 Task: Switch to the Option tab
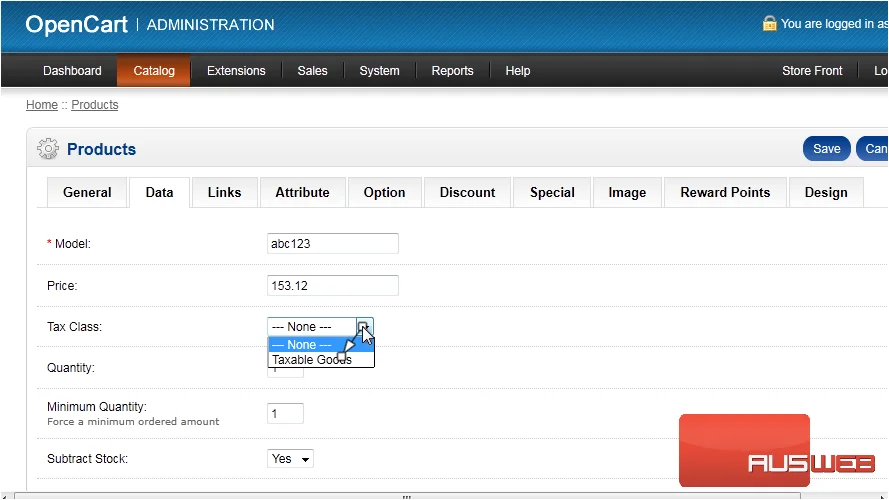click(384, 193)
